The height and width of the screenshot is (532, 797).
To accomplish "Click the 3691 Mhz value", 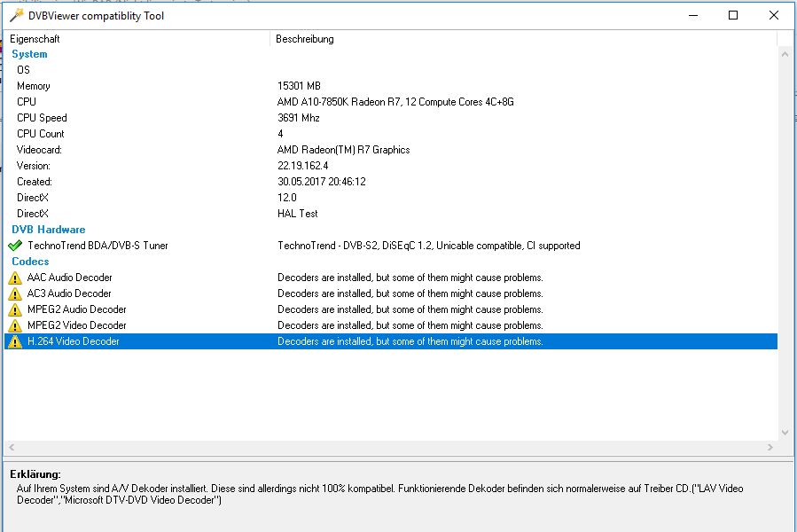I will (x=299, y=118).
